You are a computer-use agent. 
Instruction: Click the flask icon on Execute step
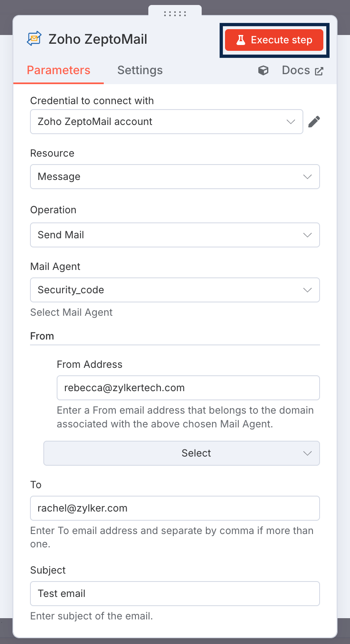240,40
